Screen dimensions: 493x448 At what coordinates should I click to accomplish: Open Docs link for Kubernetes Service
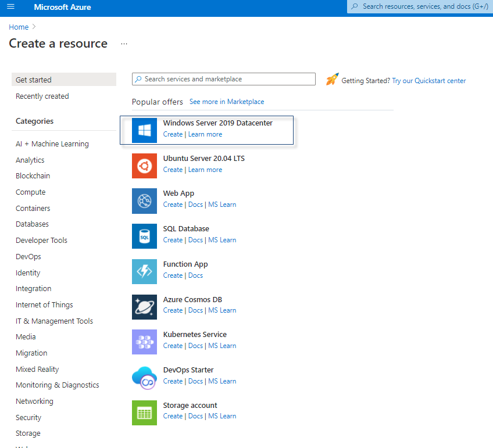195,346
